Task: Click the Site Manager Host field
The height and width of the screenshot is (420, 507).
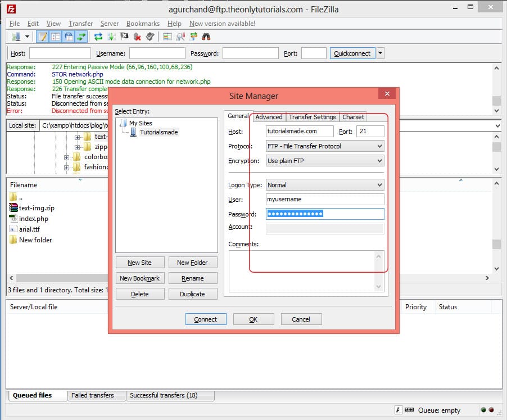Action: (300, 131)
